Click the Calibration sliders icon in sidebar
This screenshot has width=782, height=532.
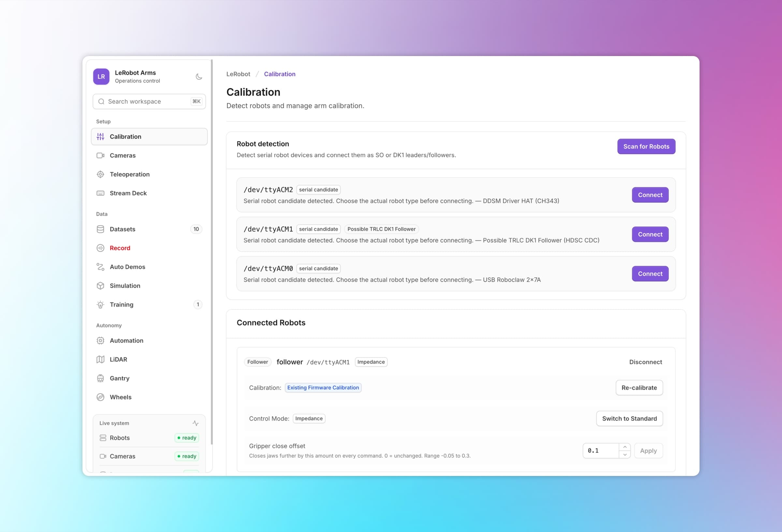(x=100, y=137)
